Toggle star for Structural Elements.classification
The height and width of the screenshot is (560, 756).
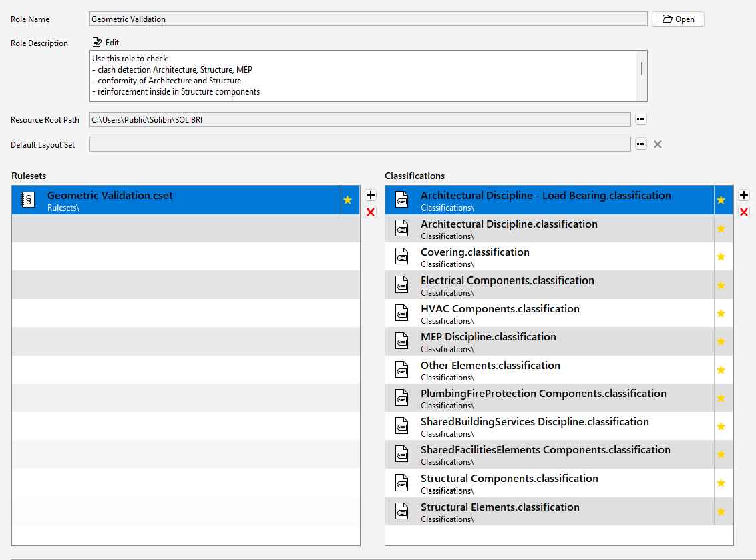[x=721, y=512]
